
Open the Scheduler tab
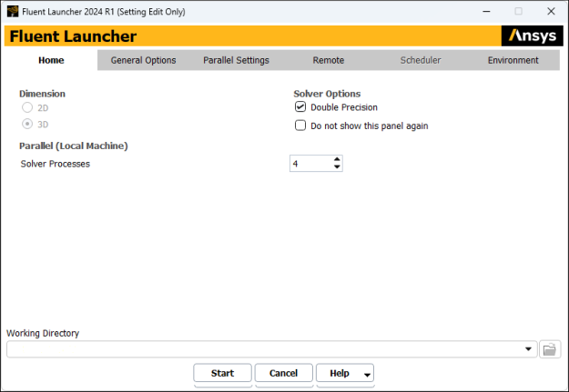click(x=421, y=60)
